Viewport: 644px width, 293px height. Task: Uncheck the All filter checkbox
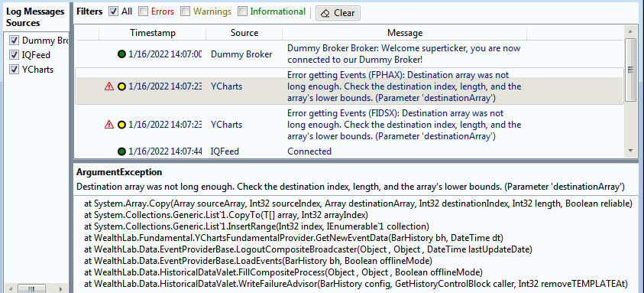pos(113,11)
